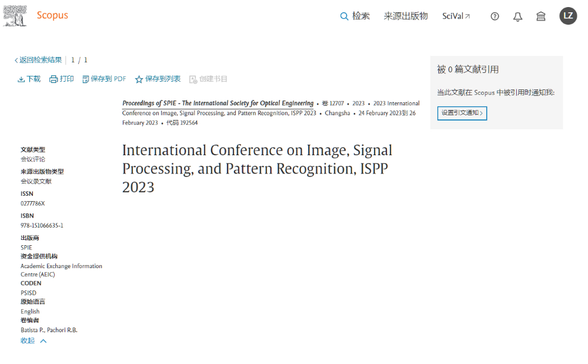The image size is (588, 364).
Task: Click the ISSN value 0277786X
Action: pos(32,203)
